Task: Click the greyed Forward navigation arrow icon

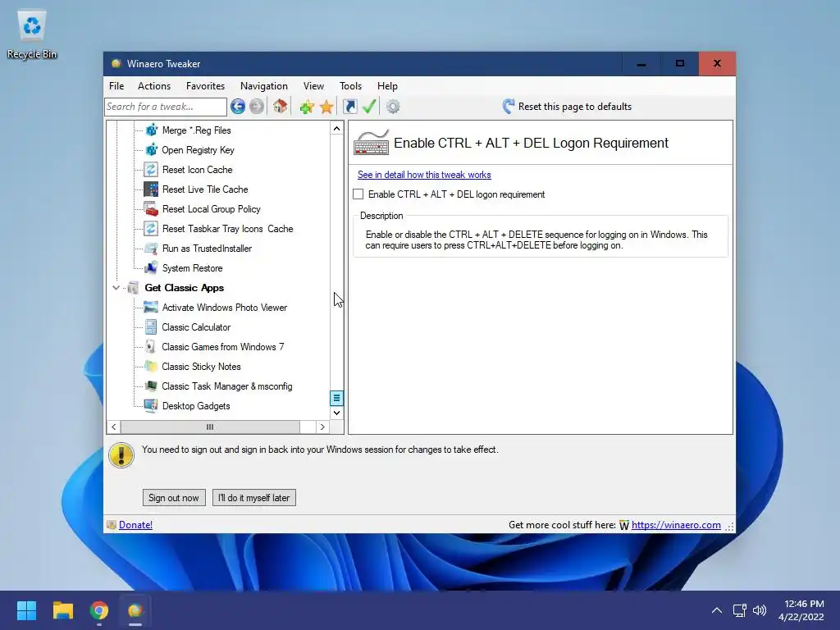Action: (257, 107)
